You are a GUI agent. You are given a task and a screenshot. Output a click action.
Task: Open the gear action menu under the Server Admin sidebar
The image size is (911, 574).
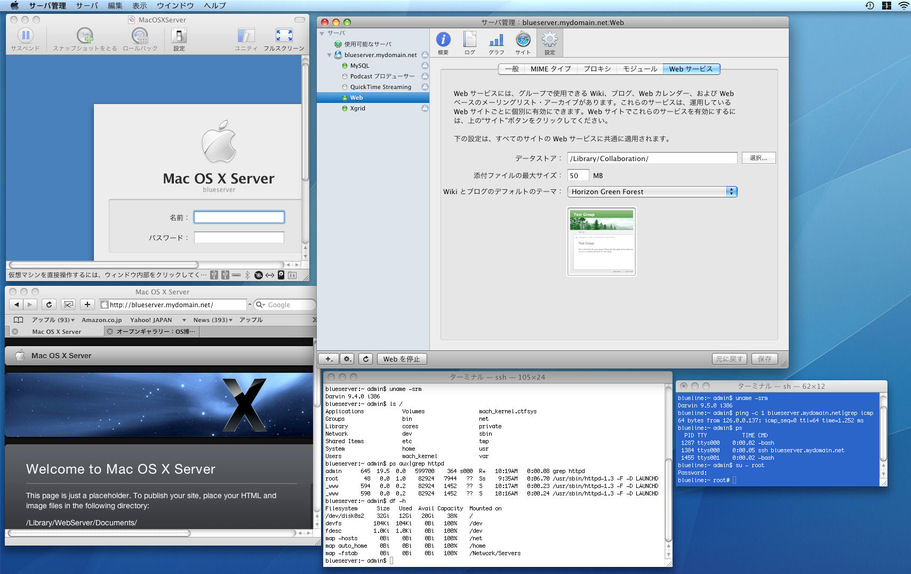tap(347, 359)
